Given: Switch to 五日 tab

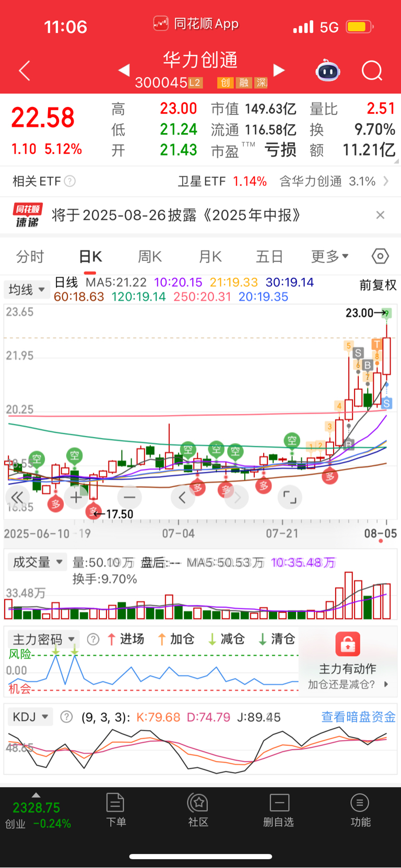Looking at the screenshot, I should pyautogui.click(x=269, y=256).
